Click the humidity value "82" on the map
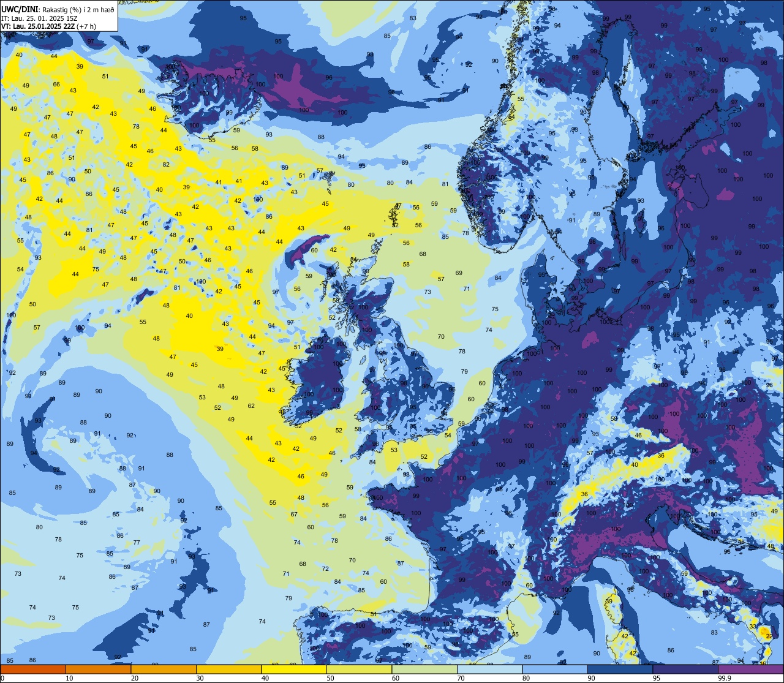Viewport: 784px width, 683px height. click(x=166, y=164)
